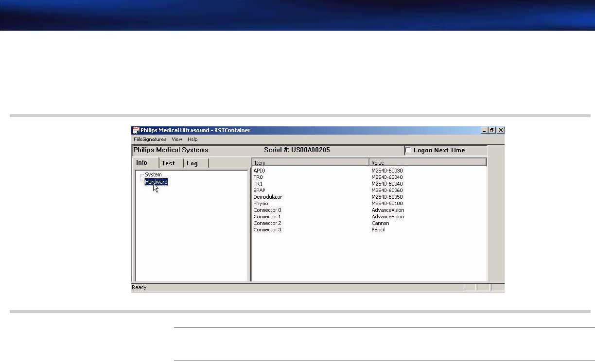
Task: Click the TR0 value M2540-60040
Action: coord(387,177)
